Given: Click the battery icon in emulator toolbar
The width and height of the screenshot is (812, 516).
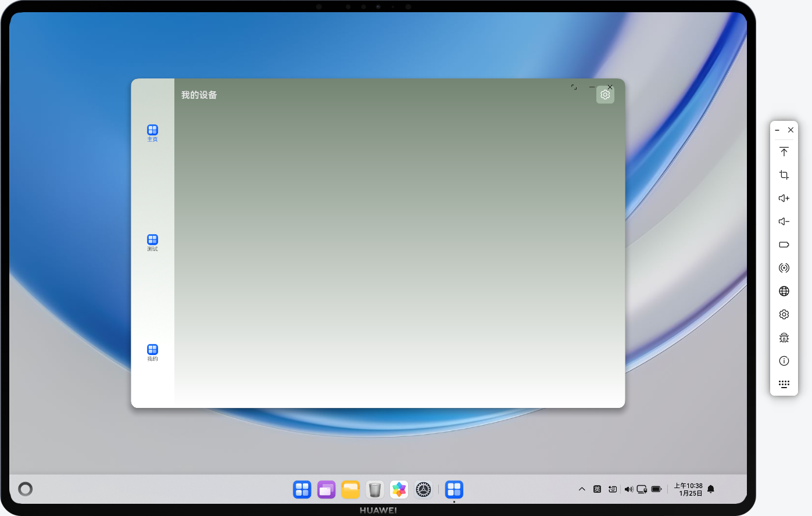Looking at the screenshot, I should (784, 245).
